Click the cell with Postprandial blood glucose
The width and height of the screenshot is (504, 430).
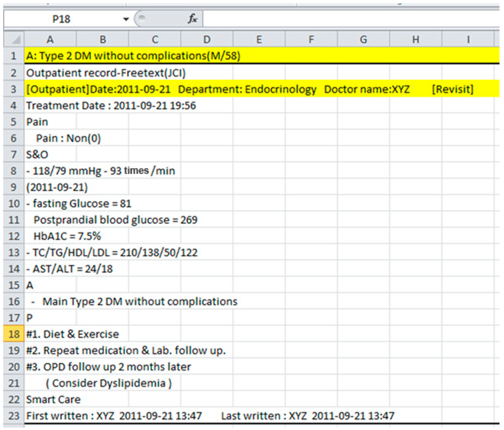[x=50, y=220]
